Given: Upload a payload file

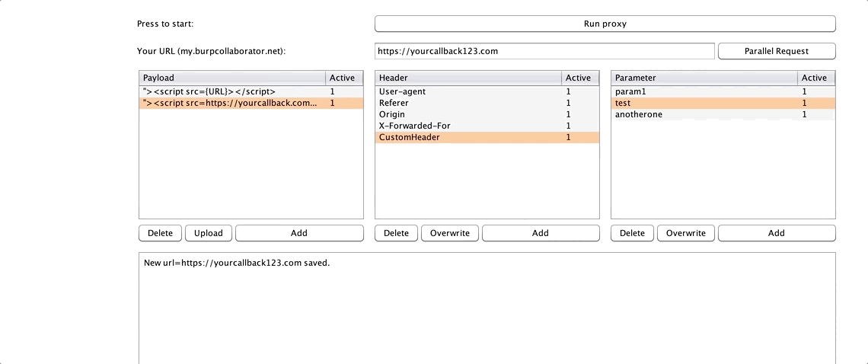Looking at the screenshot, I should [208, 233].
